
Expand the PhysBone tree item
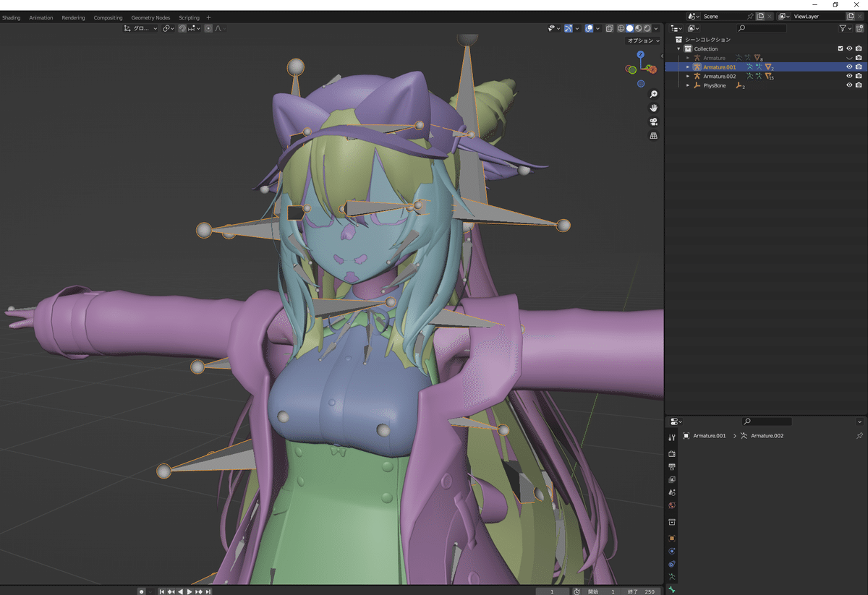688,85
